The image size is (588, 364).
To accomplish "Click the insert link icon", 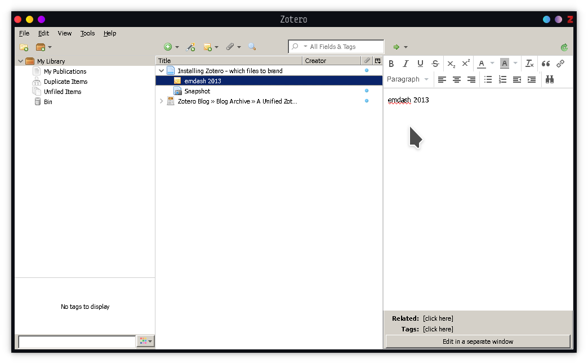I will 560,64.
